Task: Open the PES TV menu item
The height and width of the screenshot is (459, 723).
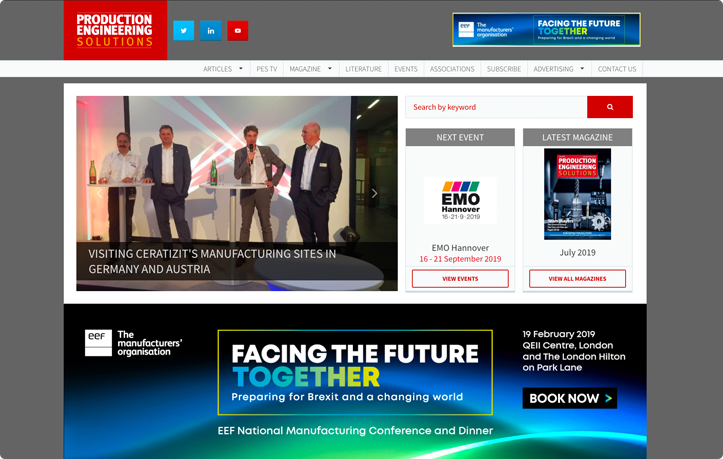Action: [267, 69]
